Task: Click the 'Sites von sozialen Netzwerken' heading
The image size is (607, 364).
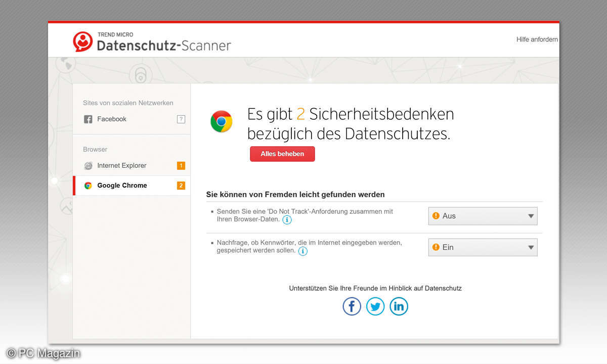Action: (128, 103)
